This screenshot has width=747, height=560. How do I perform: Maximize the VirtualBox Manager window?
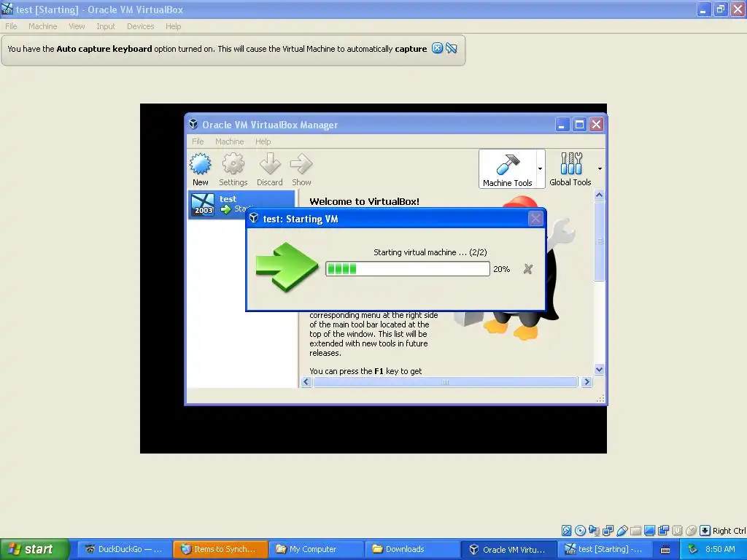(579, 125)
